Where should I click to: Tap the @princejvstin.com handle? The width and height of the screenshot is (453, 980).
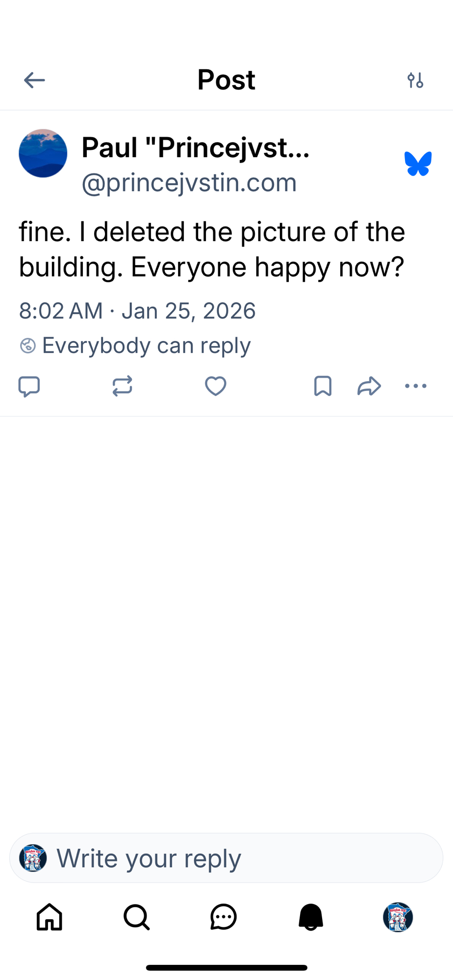tap(189, 183)
